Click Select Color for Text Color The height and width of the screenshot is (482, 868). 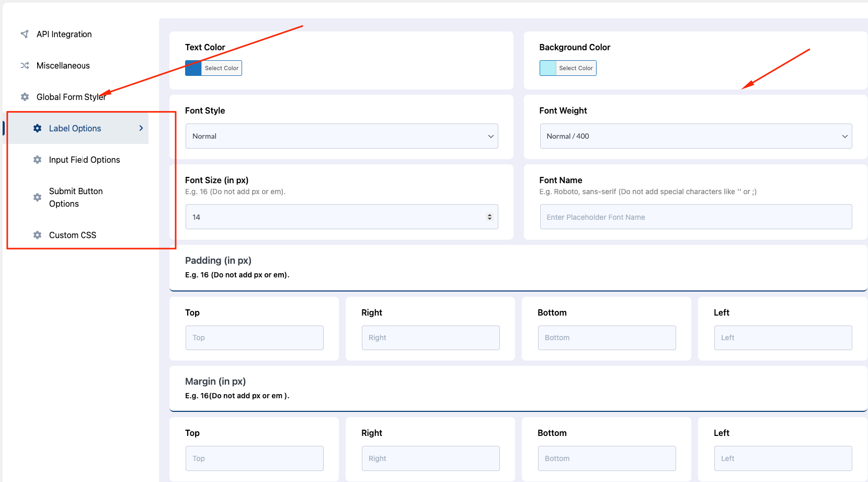[x=221, y=68]
